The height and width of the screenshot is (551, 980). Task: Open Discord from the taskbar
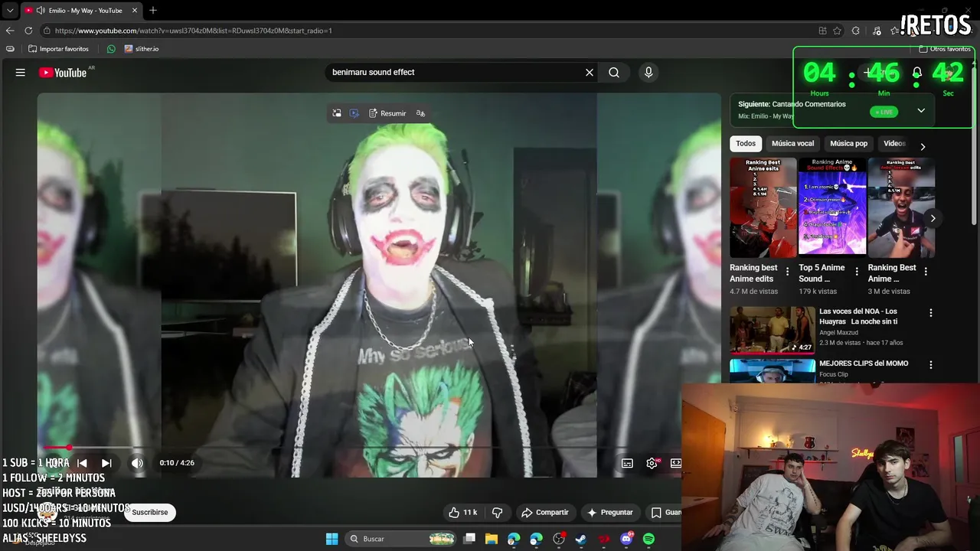point(626,539)
